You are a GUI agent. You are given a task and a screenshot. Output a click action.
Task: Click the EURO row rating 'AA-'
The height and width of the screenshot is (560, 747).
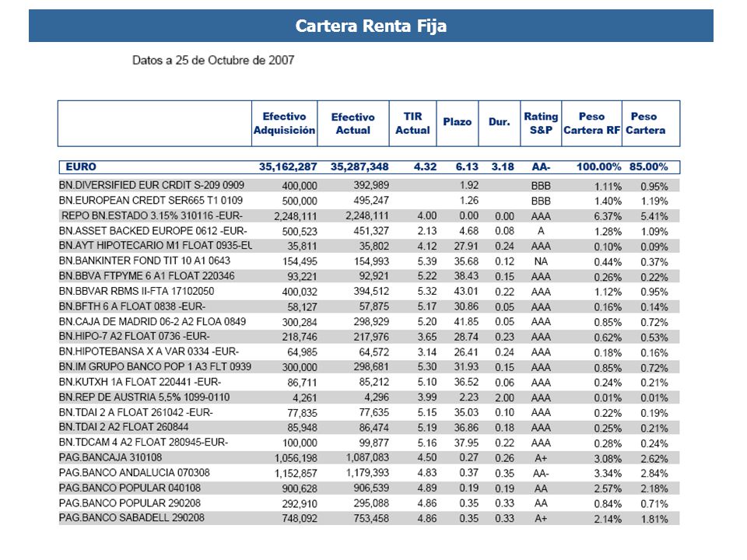point(541,166)
